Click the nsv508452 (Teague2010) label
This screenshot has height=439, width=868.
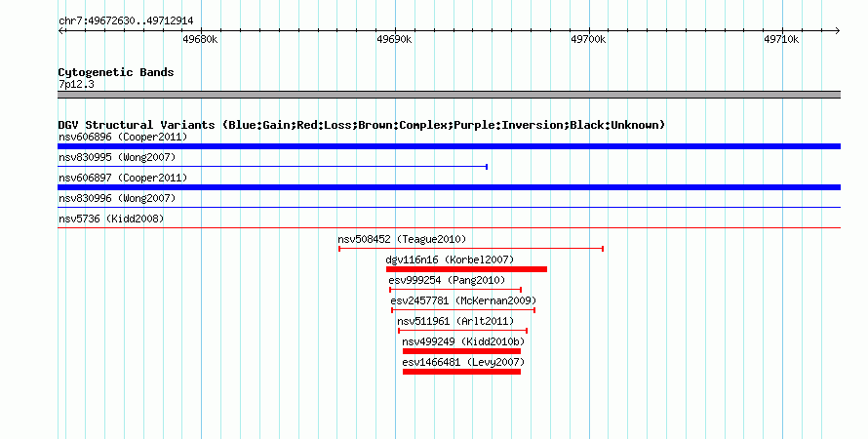[x=402, y=239]
